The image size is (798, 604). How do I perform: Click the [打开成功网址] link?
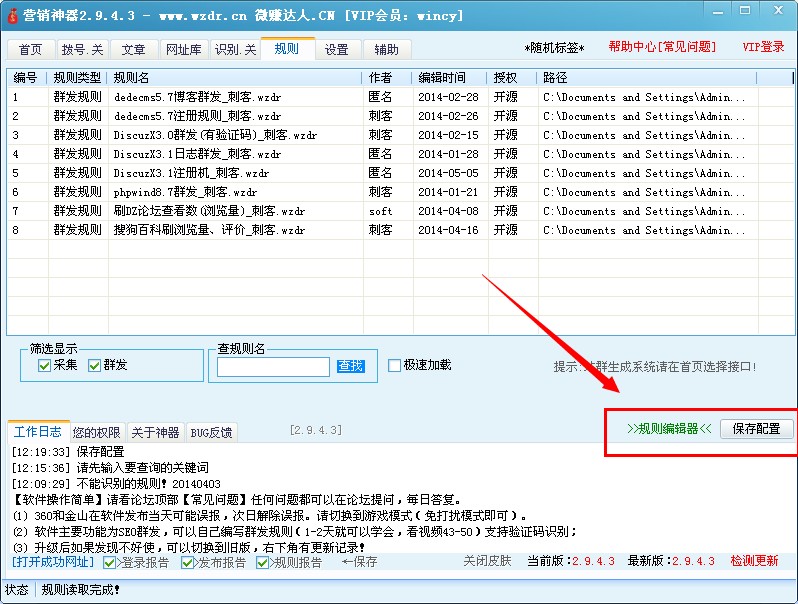(53, 562)
